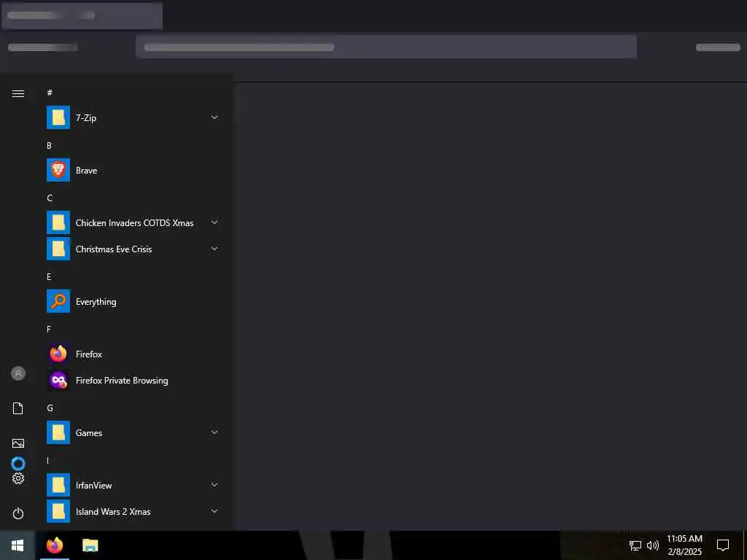Expand the IrfanView folder chevron
Screen dimensions: 747x560
(x=214, y=485)
